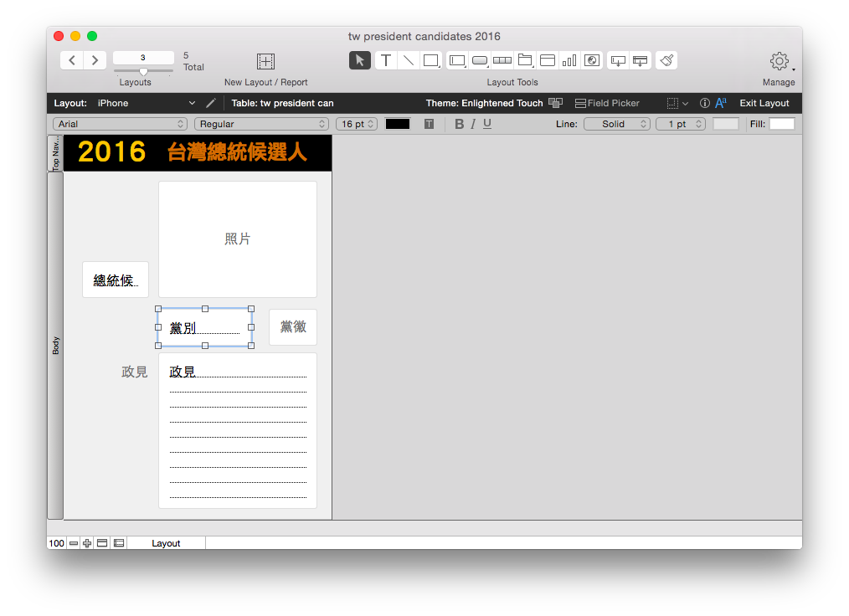Click the text highlight color T icon
The width and height of the screenshot is (849, 616).
[429, 124]
